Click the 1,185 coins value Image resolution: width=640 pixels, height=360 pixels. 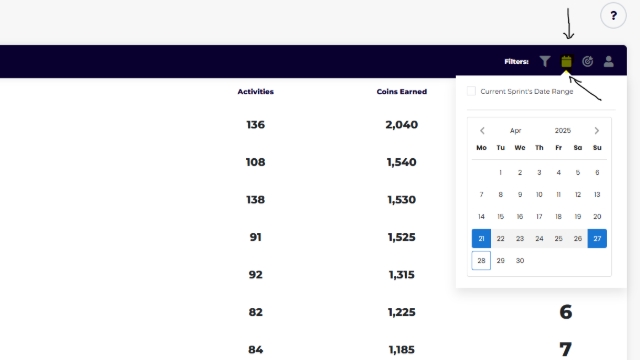click(402, 350)
